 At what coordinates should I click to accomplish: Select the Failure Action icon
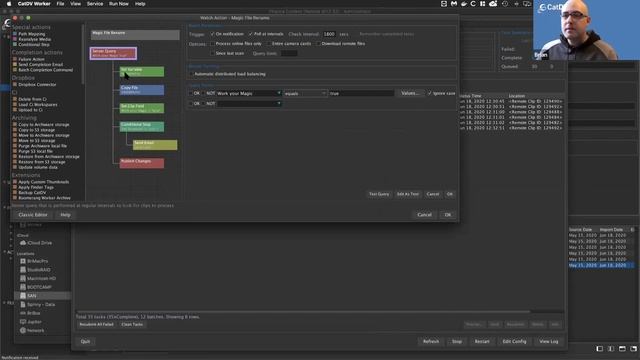pyautogui.click(x=15, y=59)
